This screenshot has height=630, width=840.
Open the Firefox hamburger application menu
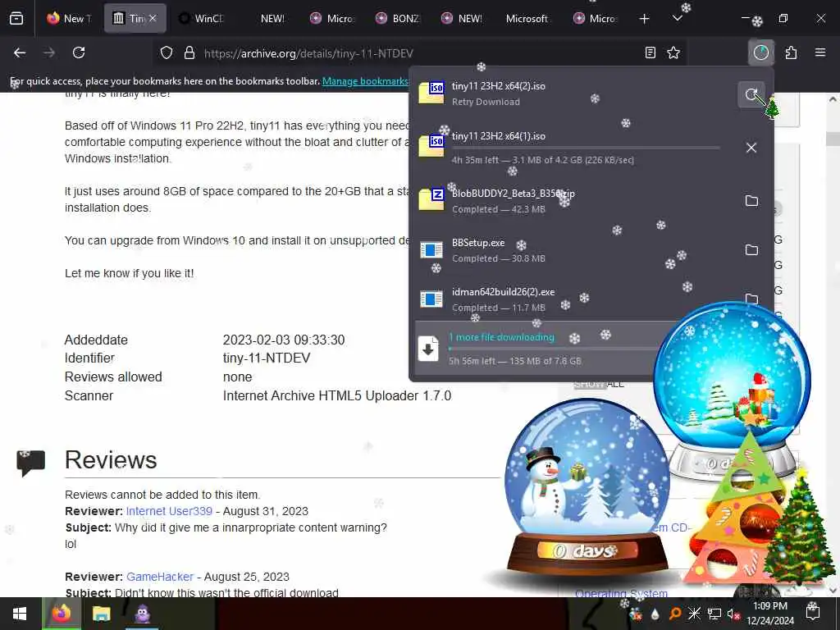(x=820, y=52)
